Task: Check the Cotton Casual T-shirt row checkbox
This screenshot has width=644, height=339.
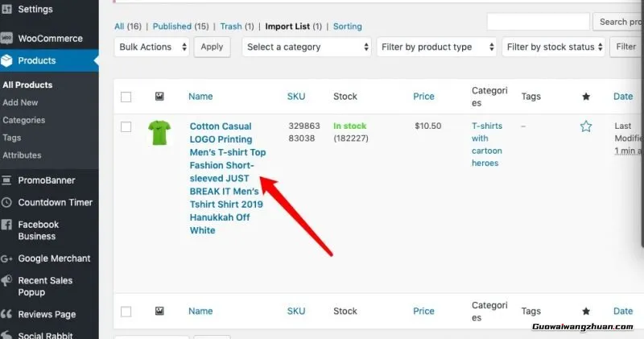Action: (x=126, y=126)
